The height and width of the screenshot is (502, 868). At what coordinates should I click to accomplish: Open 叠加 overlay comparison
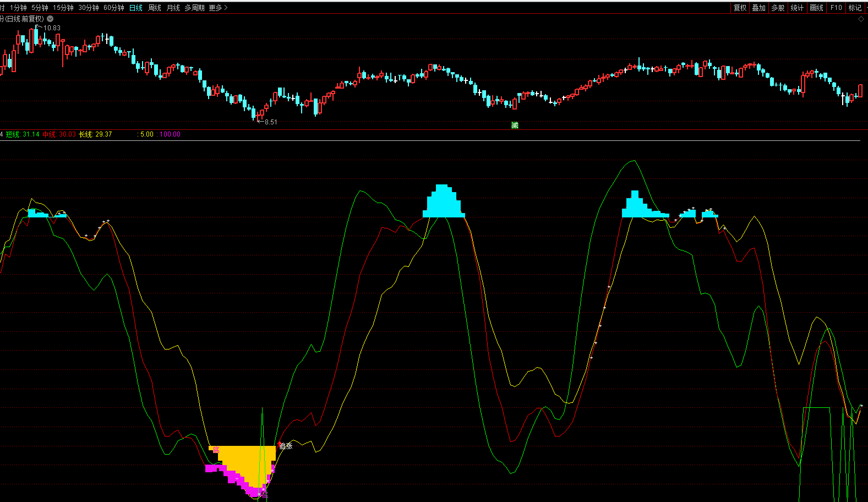coord(759,8)
